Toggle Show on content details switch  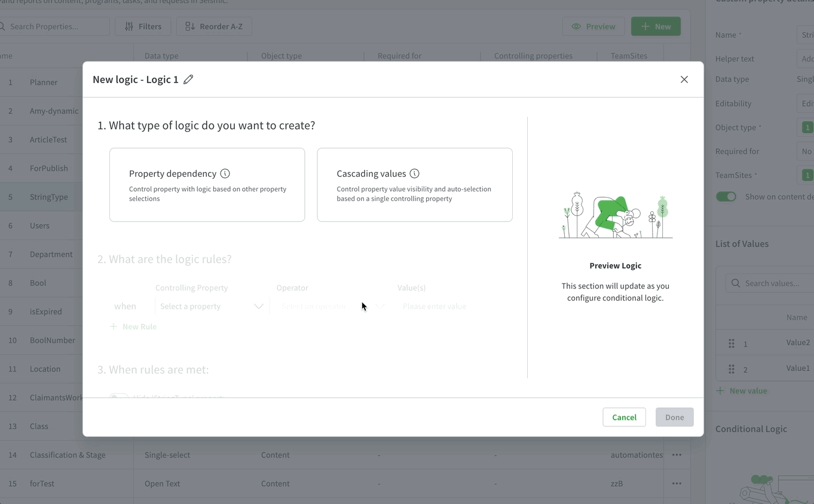726,196
